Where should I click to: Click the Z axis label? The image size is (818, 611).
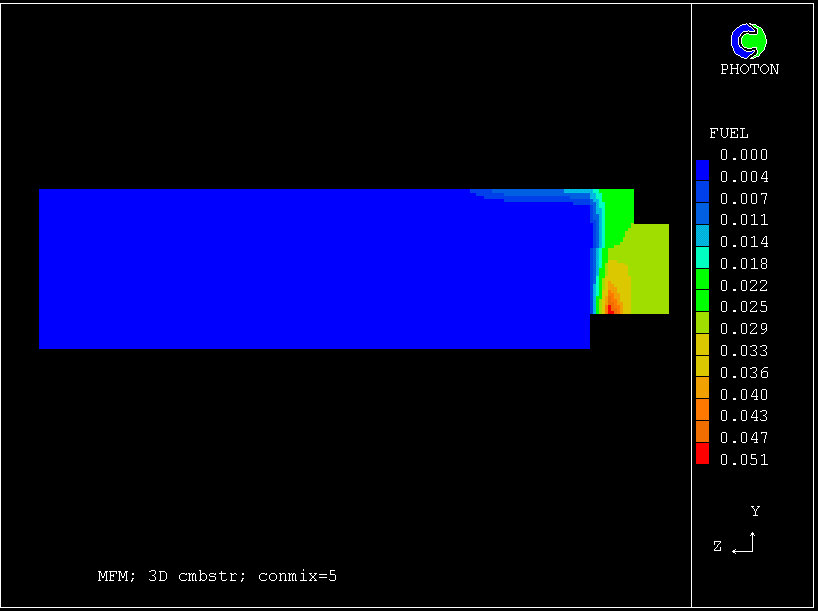point(717,546)
